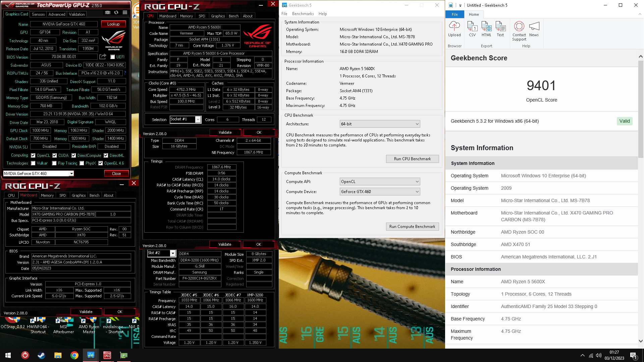Click the Upload icon in Geekbench ribbon

(454, 29)
